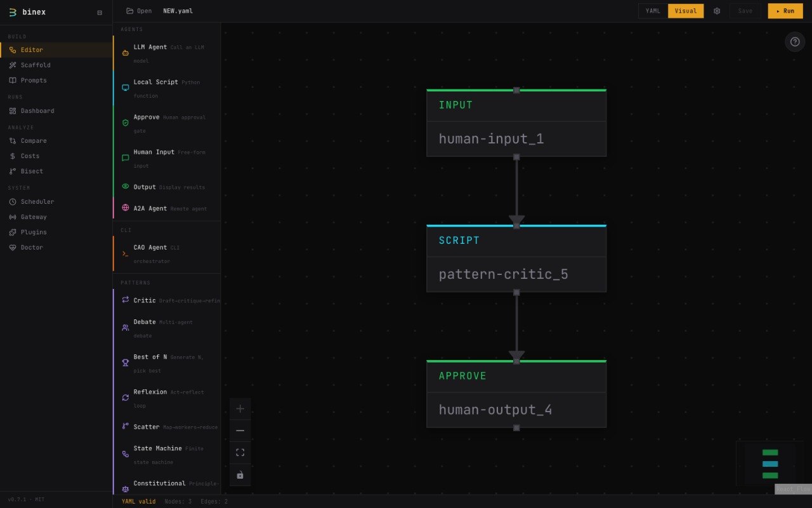Select the human-output_4 APPROVE node
Viewport: 812px width, 508px height.
516,394
